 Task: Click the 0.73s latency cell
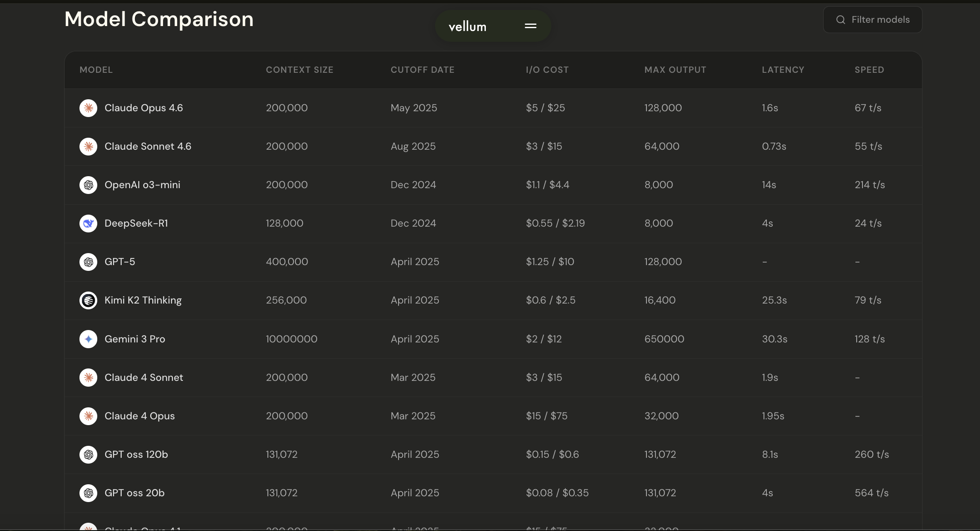774,146
